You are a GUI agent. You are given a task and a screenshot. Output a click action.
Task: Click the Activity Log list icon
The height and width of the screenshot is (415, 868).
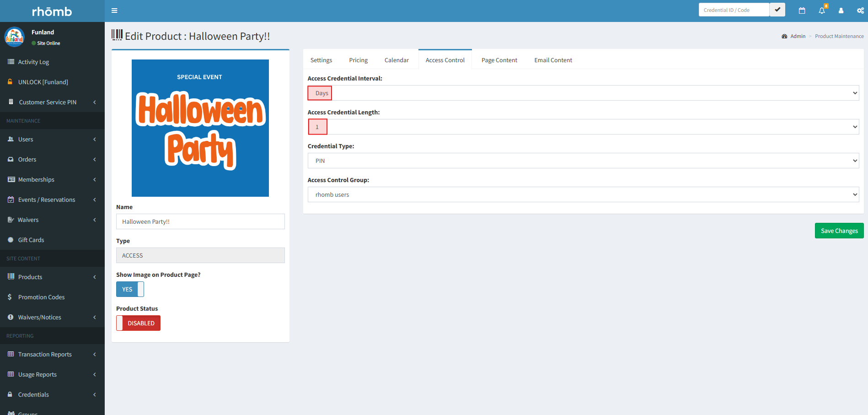tap(11, 62)
